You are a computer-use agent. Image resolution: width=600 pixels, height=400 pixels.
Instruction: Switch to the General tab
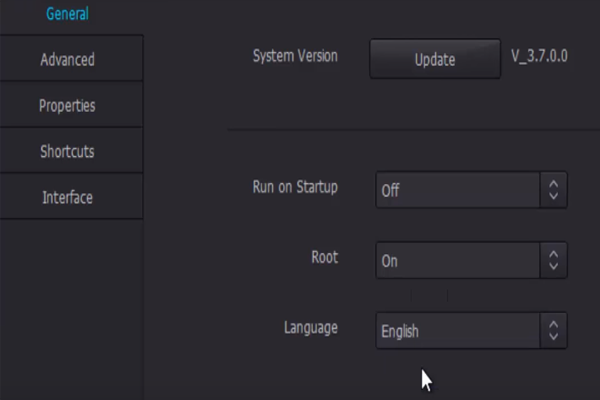[68, 14]
